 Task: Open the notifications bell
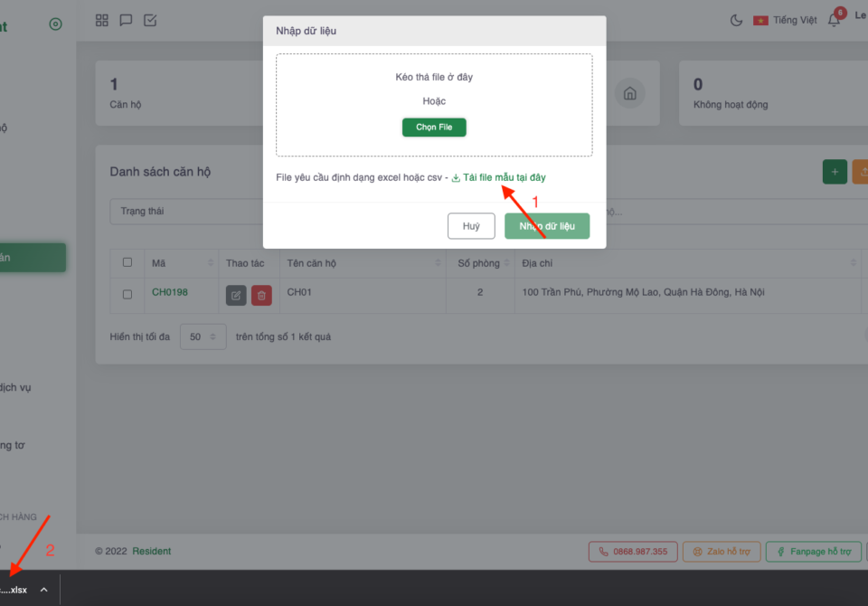click(834, 20)
